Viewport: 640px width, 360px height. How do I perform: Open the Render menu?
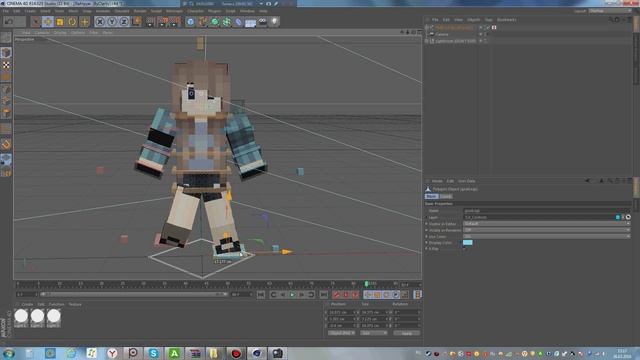pos(140,11)
